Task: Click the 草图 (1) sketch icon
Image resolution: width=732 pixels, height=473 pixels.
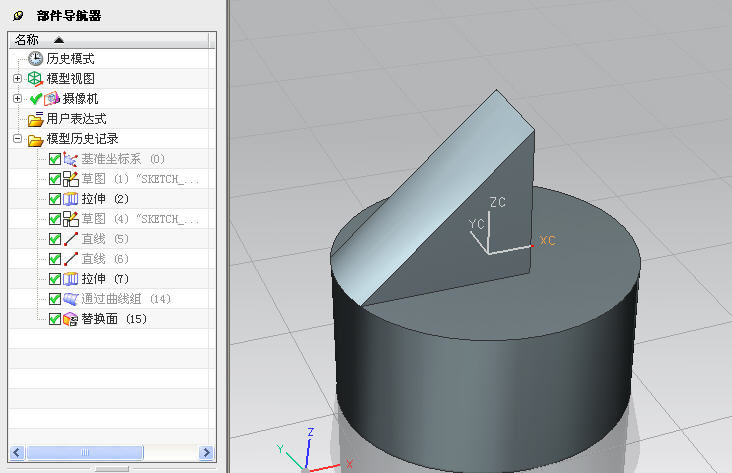Action: coord(70,179)
